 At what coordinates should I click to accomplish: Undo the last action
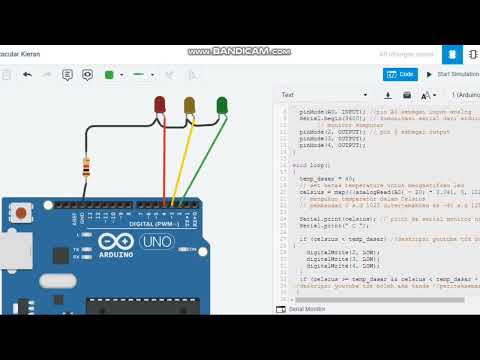click(27, 75)
